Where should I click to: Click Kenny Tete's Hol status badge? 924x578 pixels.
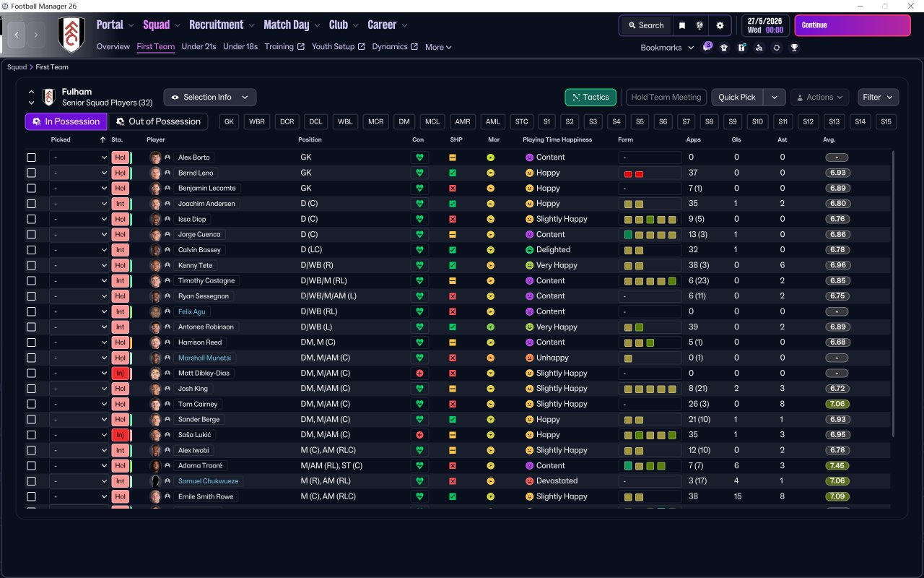[x=121, y=265]
